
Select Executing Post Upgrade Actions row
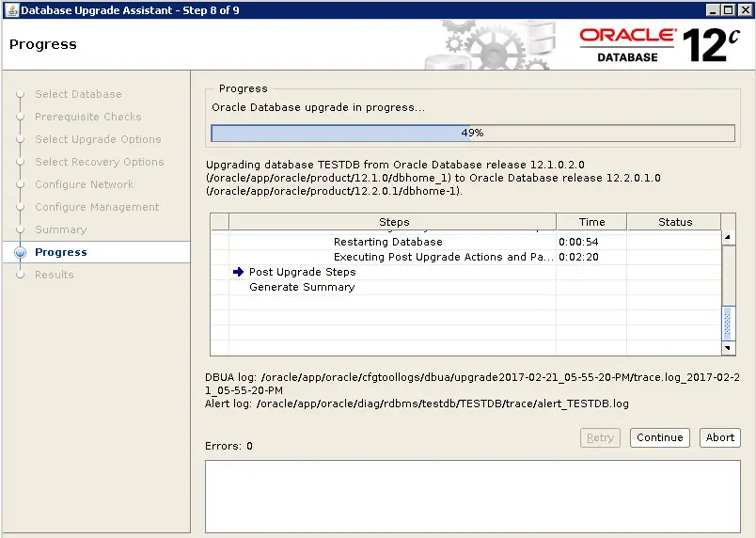(x=465, y=257)
